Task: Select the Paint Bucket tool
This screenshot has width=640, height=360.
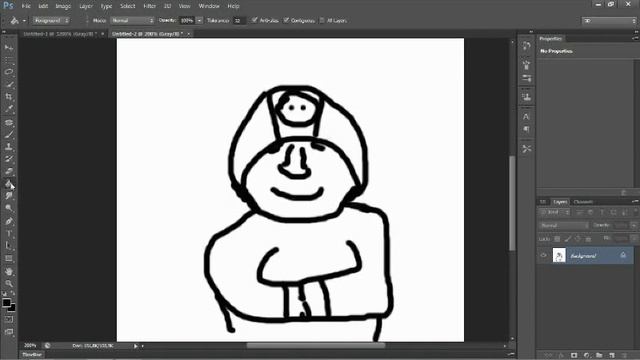Action: click(x=9, y=184)
